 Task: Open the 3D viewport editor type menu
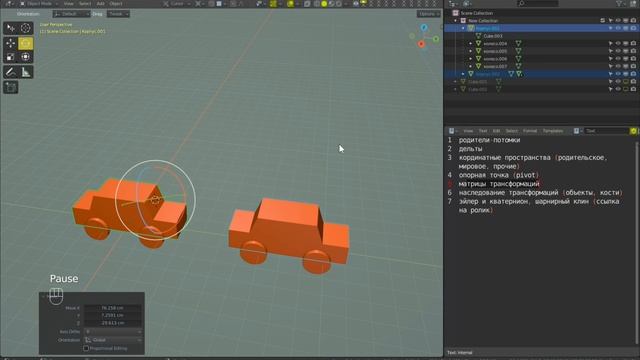click(8, 4)
